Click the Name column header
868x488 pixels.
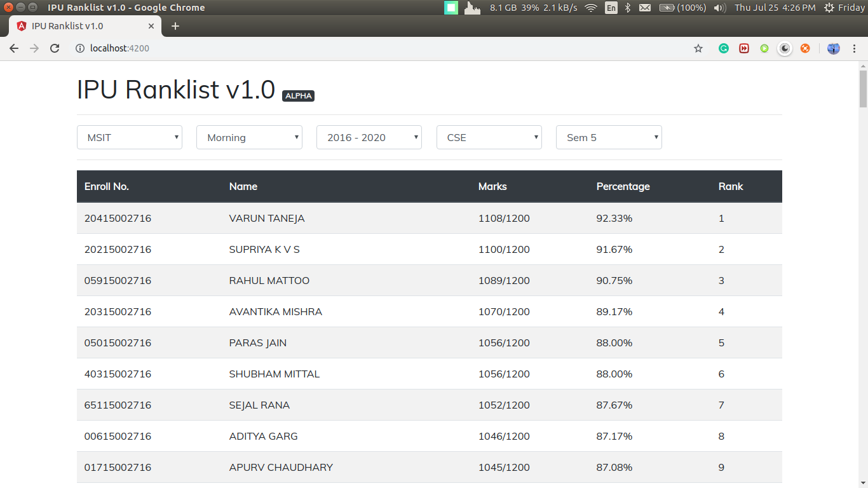tap(243, 186)
